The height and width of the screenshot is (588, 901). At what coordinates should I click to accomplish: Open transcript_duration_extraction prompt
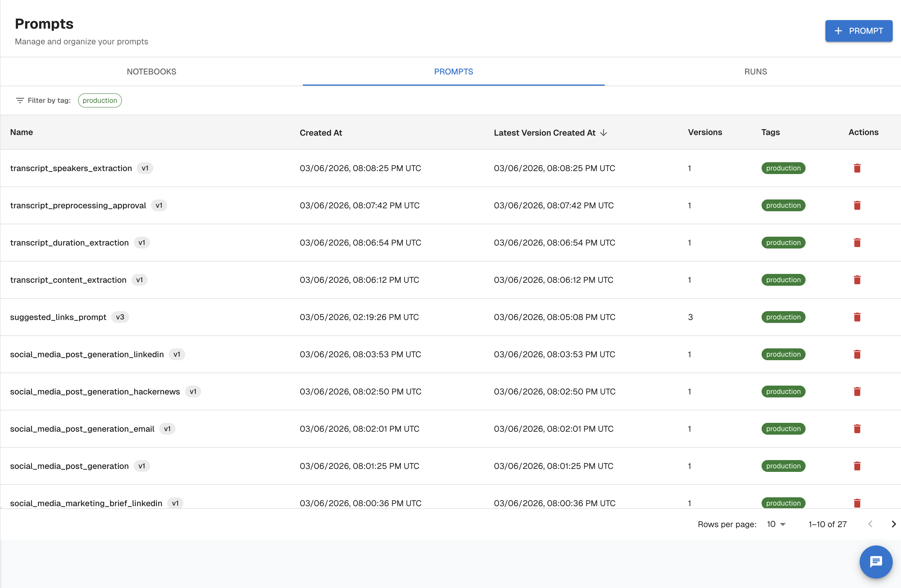click(69, 243)
